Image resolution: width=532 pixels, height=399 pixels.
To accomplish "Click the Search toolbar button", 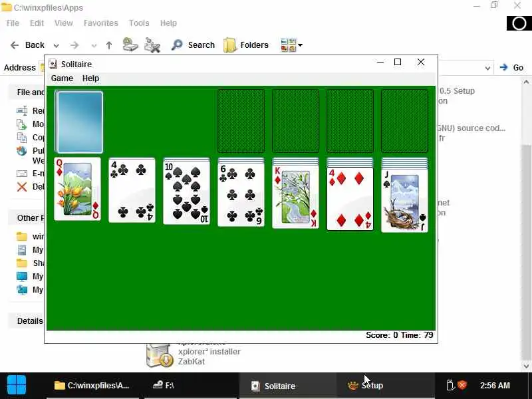I will coord(193,45).
